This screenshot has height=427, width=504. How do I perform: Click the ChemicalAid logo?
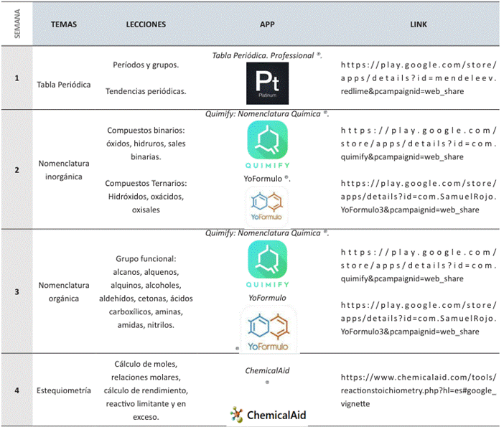[267, 414]
